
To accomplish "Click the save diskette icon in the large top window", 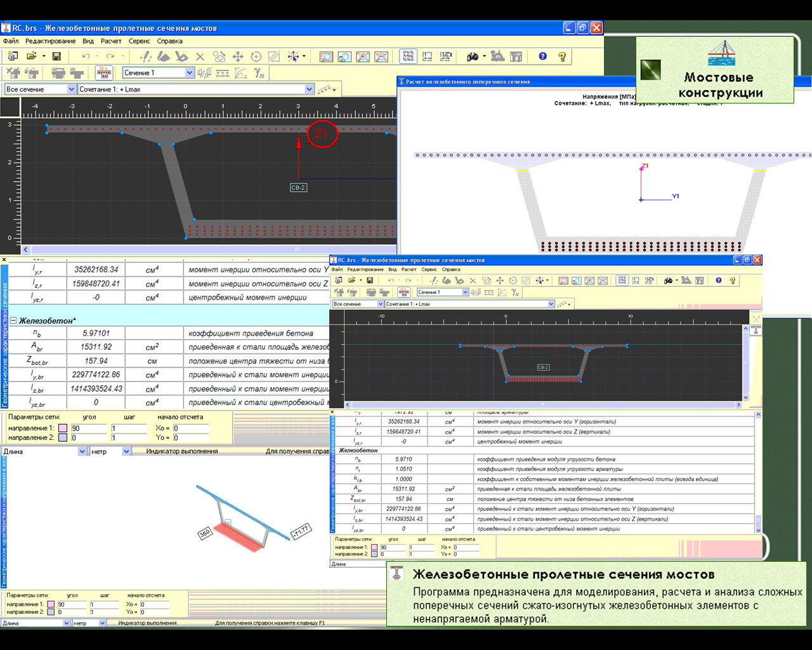I will pyautogui.click(x=56, y=56).
